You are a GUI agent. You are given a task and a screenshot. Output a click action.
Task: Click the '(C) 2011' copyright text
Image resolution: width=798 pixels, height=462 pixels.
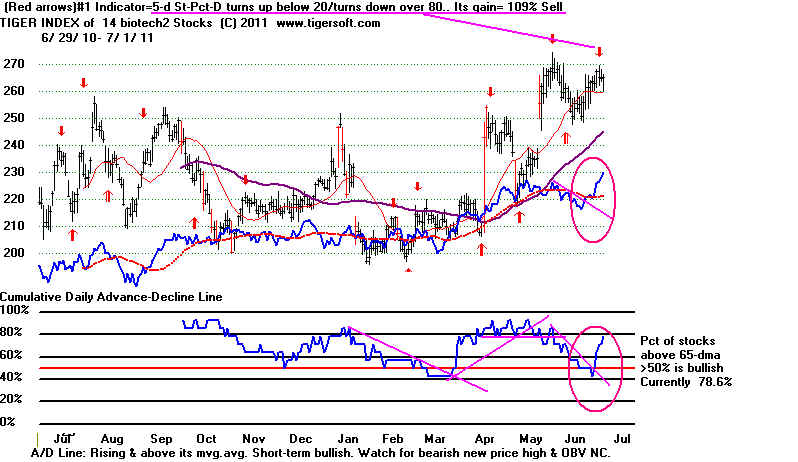coord(244,23)
